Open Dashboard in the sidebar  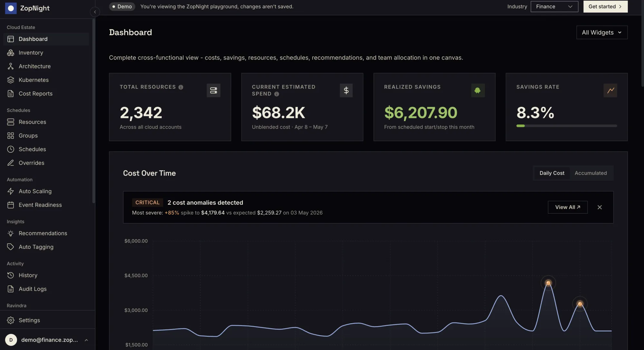point(46,39)
